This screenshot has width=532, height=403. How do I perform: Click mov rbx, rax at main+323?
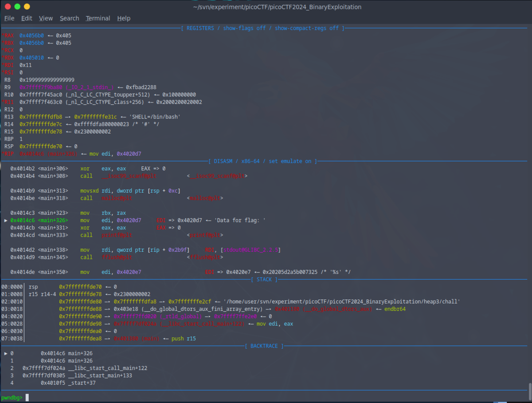coord(102,213)
